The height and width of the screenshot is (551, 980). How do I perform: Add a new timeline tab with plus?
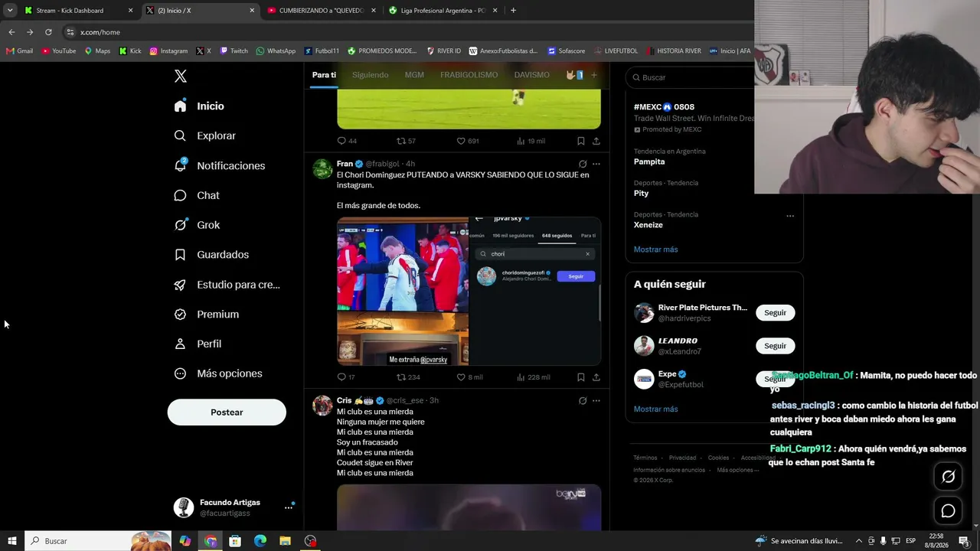(x=593, y=75)
